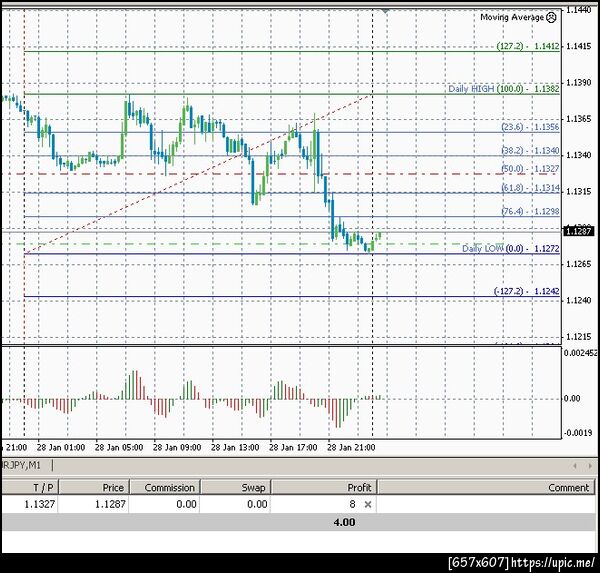Click the current price tag 1.1287 on scale
This screenshot has width=600, height=573.
578,231
